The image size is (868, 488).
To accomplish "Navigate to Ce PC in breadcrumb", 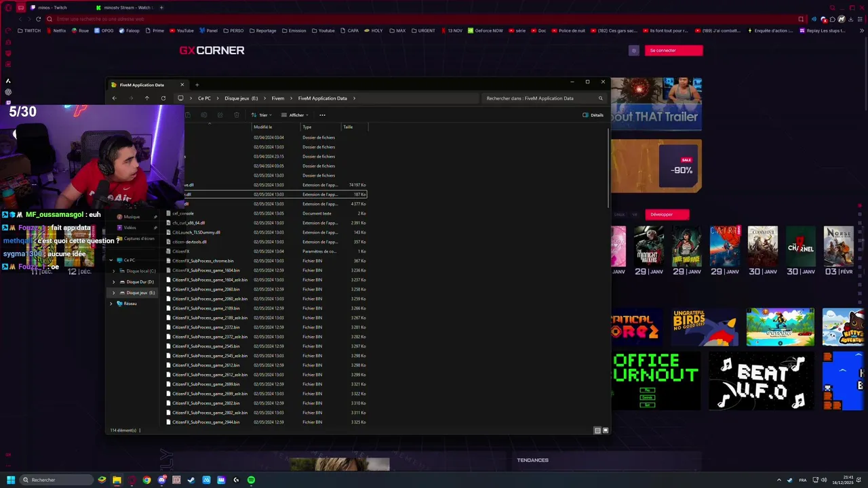I will point(204,98).
